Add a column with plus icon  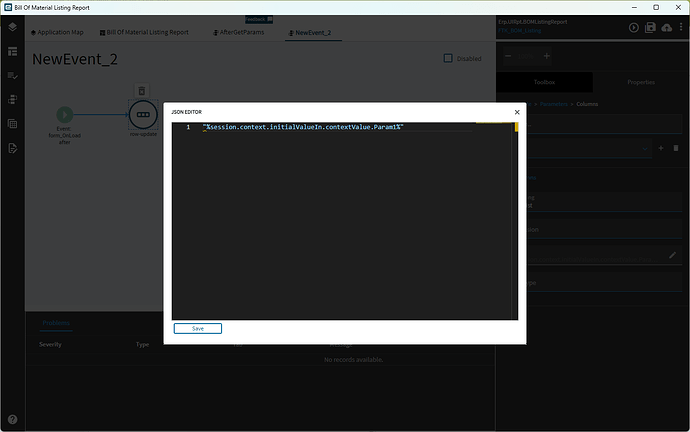click(x=661, y=148)
